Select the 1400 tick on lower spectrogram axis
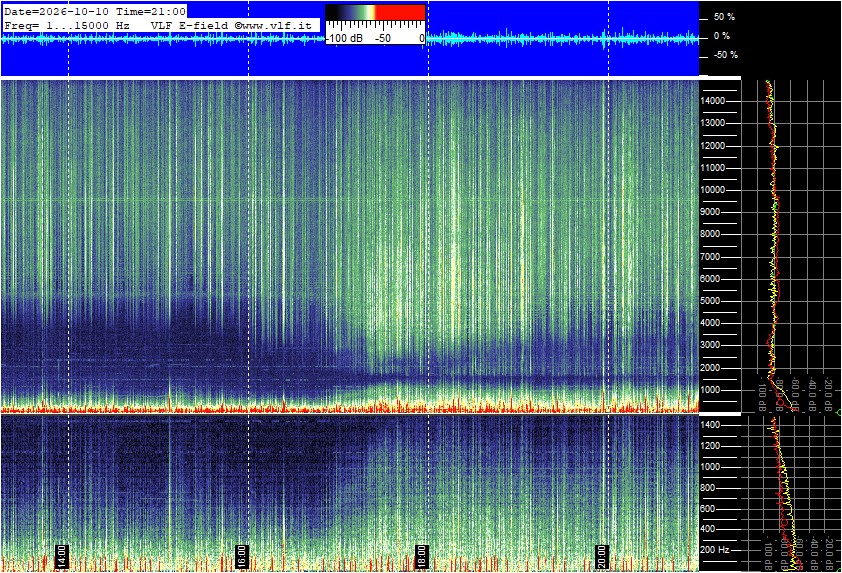 pyautogui.click(x=710, y=425)
